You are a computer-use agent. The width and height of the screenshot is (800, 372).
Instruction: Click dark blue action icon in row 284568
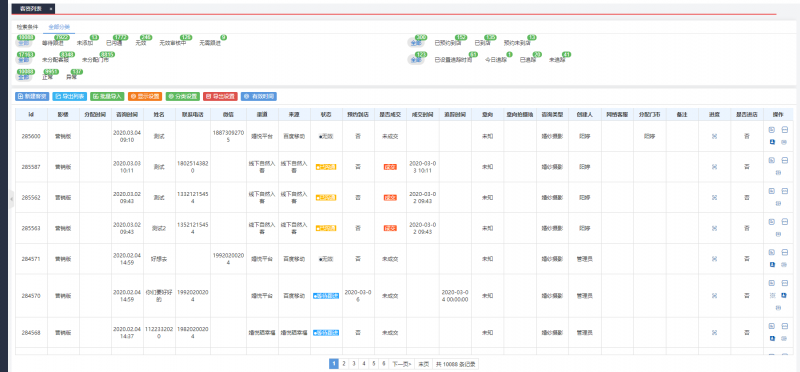coord(772,338)
